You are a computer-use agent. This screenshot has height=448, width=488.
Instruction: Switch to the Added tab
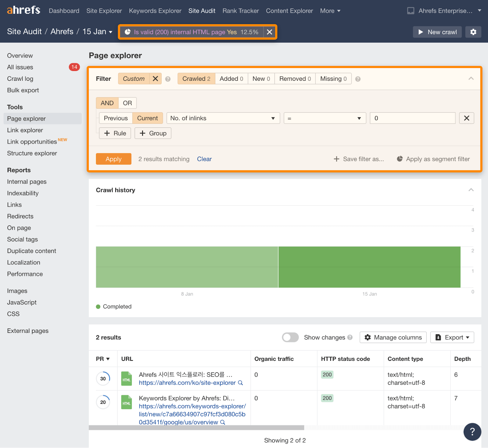(x=231, y=79)
